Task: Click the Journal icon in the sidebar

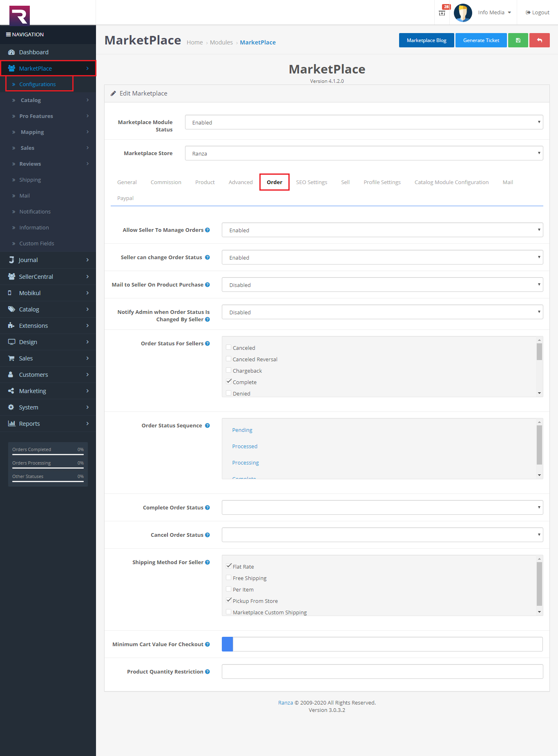Action: tap(11, 260)
